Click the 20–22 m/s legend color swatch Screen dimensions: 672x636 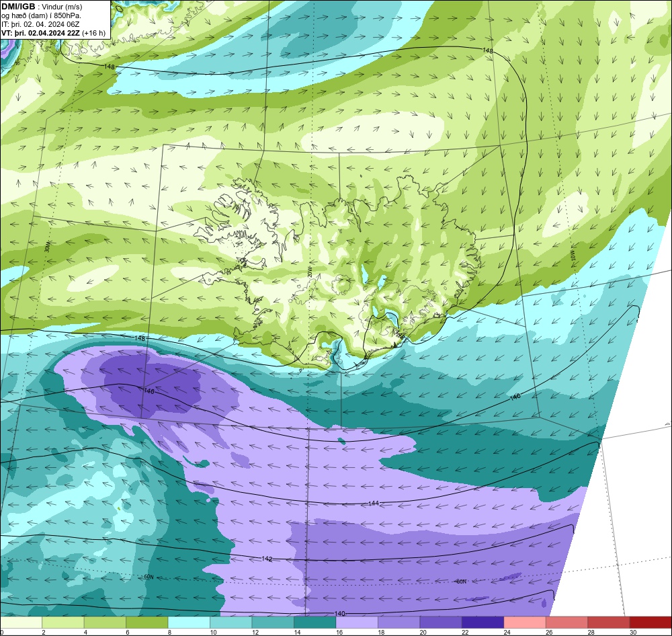tap(441, 623)
